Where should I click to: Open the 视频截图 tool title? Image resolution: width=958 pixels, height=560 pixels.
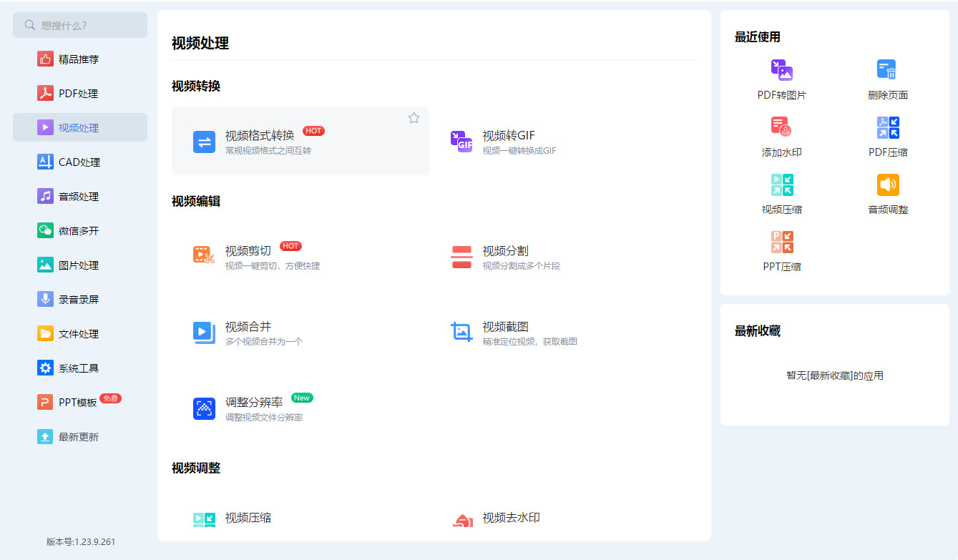pyautogui.click(x=506, y=326)
